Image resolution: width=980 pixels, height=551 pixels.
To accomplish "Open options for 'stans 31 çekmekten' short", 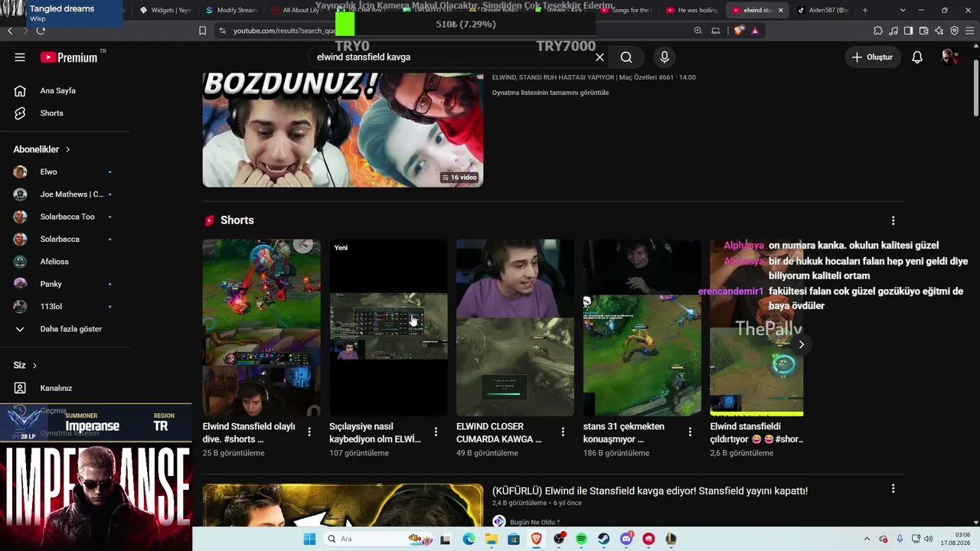I will tap(690, 432).
